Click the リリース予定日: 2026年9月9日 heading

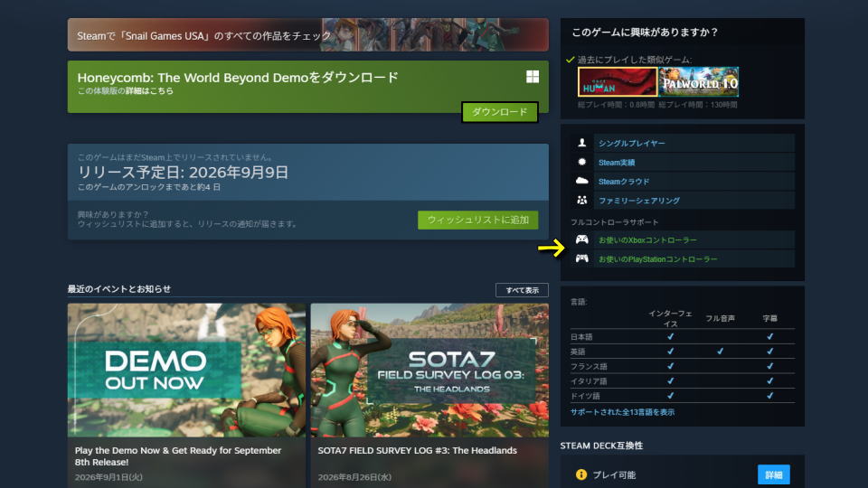pyautogui.click(x=183, y=172)
